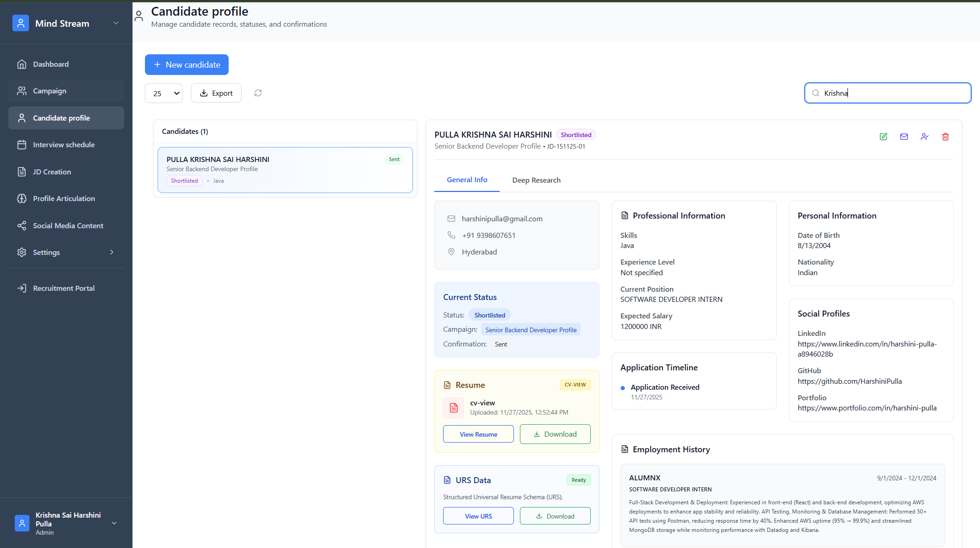Click the New candidate button
Viewport: 980px width, 548px height.
click(187, 65)
